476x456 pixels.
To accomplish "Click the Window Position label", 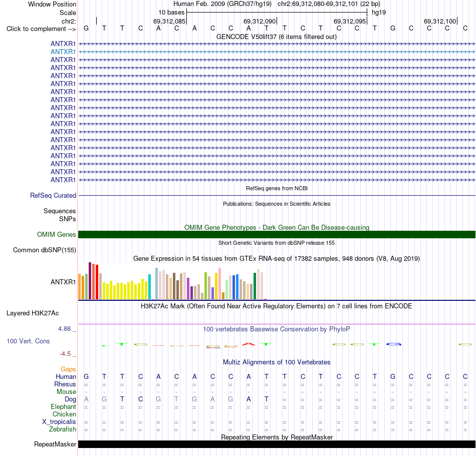I will 52,4.
